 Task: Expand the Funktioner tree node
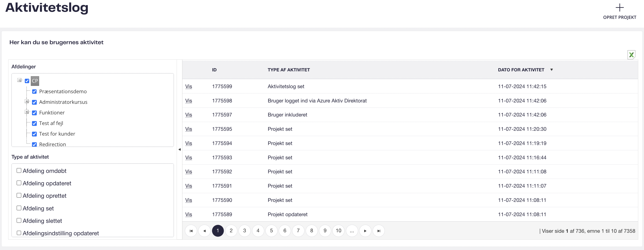point(27,112)
